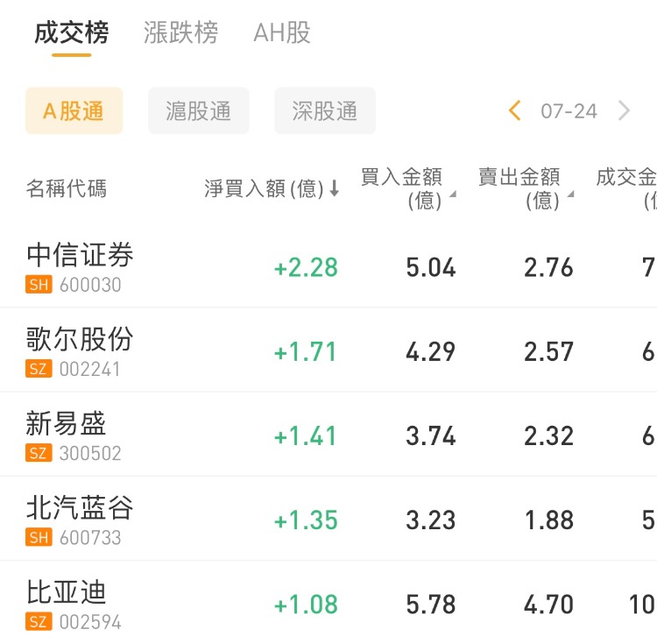Go to next date using right arrow
Screen dimensions: 657x644
pos(624,111)
